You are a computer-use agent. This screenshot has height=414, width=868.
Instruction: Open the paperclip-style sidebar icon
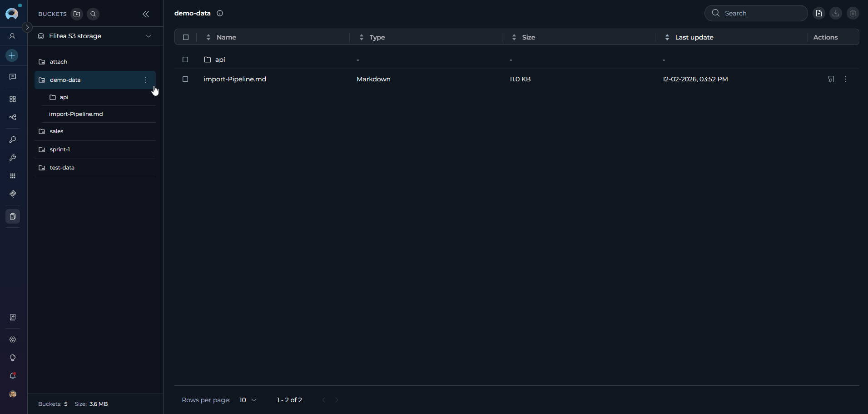tap(13, 194)
